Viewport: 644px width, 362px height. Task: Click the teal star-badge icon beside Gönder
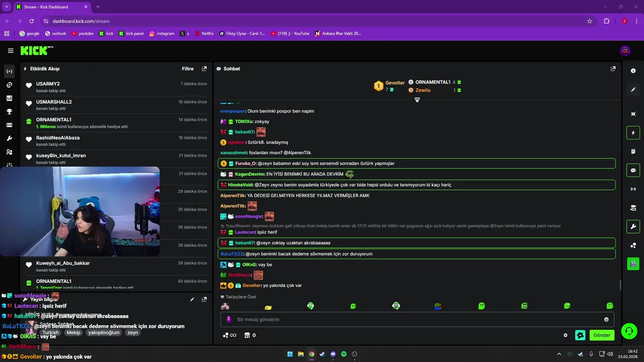(580, 335)
